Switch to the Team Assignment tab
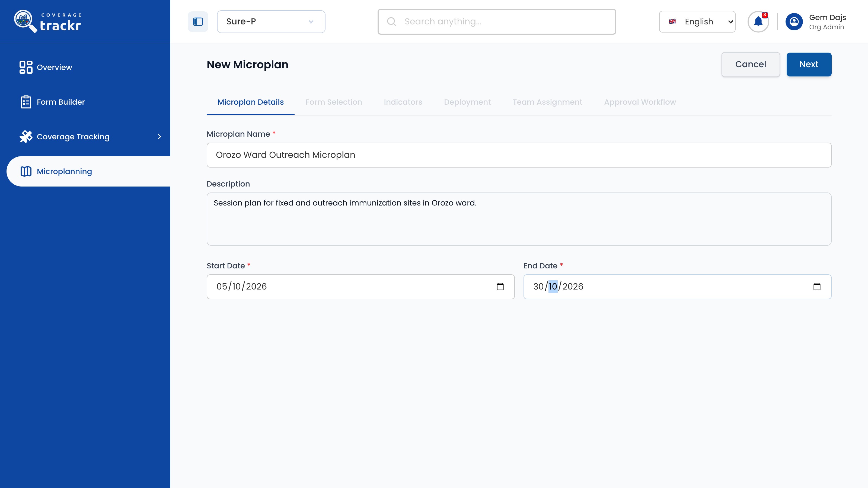Screen dimensions: 868x488 coord(547,102)
